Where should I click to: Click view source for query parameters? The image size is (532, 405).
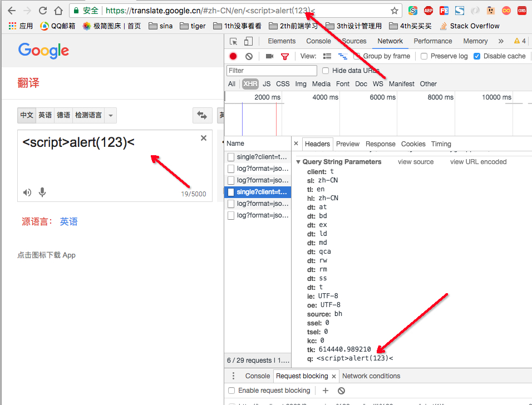pos(416,162)
